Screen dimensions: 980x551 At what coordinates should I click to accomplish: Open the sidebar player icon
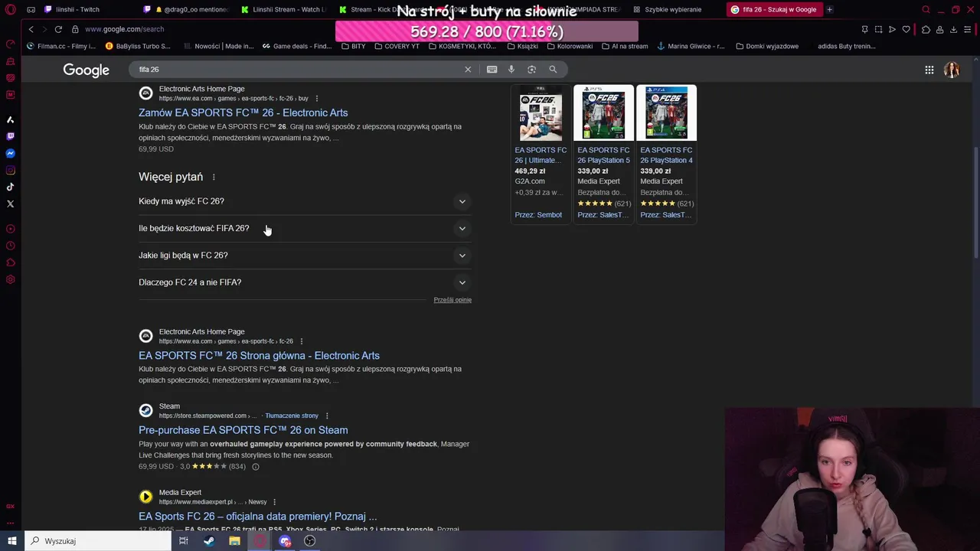(10, 229)
